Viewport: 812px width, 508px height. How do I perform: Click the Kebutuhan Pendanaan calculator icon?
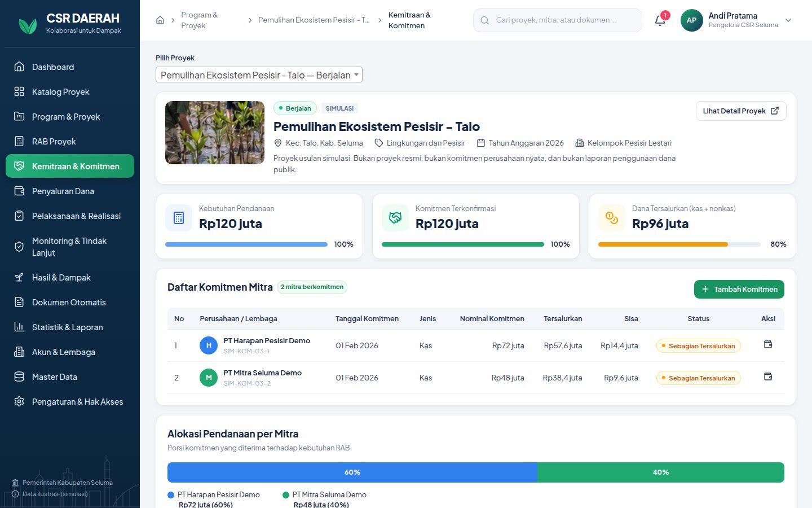(x=179, y=218)
